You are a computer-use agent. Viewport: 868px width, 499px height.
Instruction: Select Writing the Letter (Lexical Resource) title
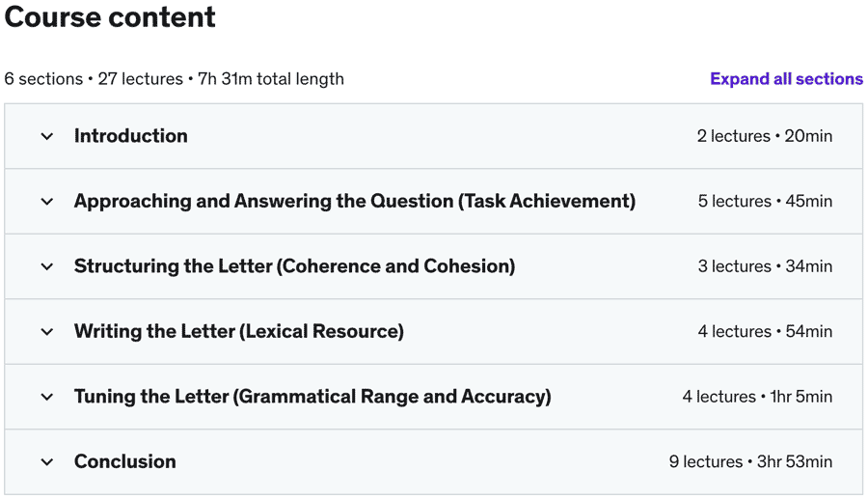238,332
